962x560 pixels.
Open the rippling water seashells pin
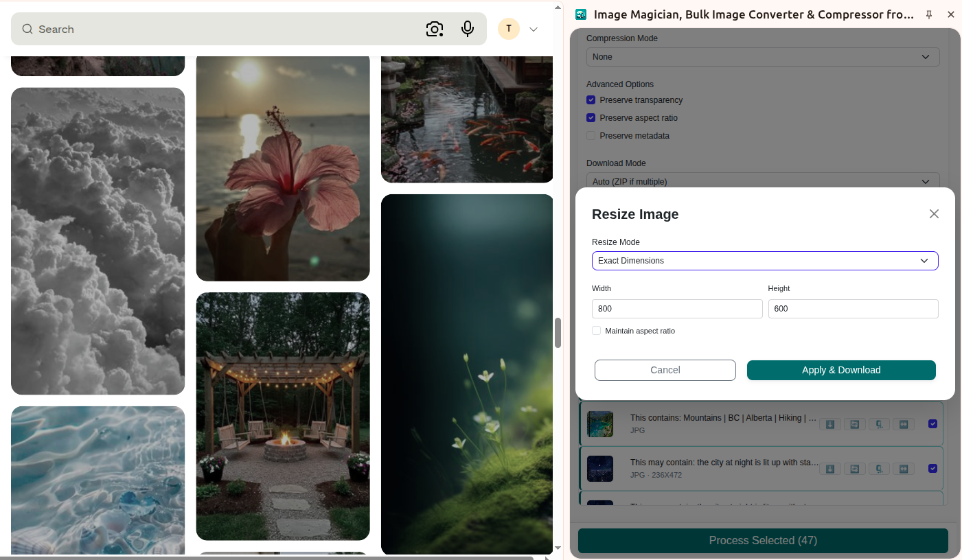click(98, 480)
